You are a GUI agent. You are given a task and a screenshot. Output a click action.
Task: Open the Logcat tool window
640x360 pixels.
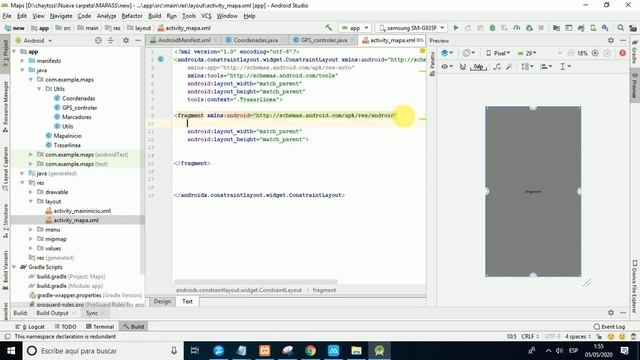[30, 327]
